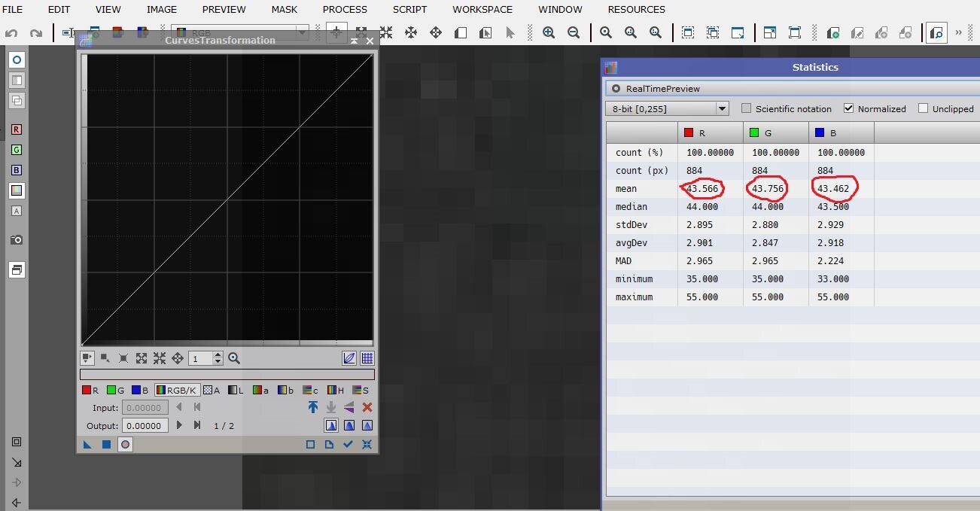
Task: Open RealTimePreview view selector in Statistics
Action: [x=792, y=88]
